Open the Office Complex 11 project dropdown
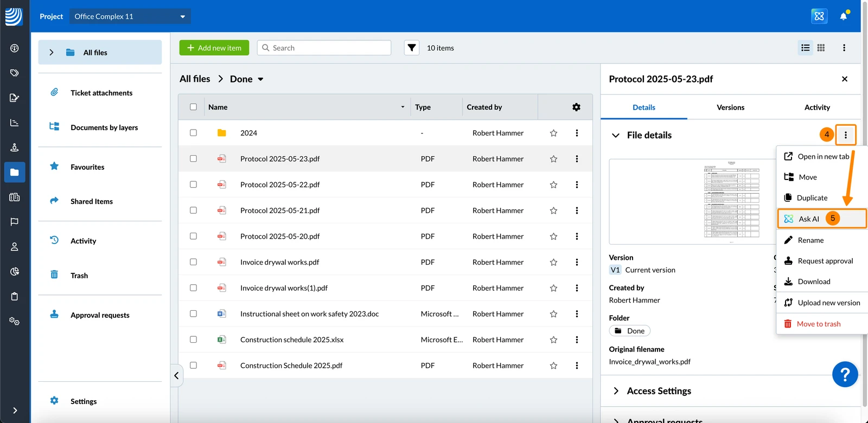Viewport: 868px width, 423px height. pos(130,16)
